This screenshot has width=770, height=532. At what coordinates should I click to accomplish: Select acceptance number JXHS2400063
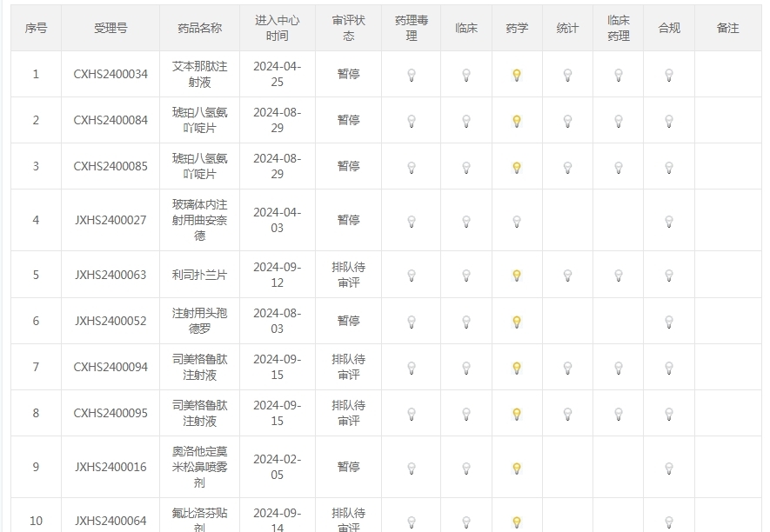coord(110,275)
